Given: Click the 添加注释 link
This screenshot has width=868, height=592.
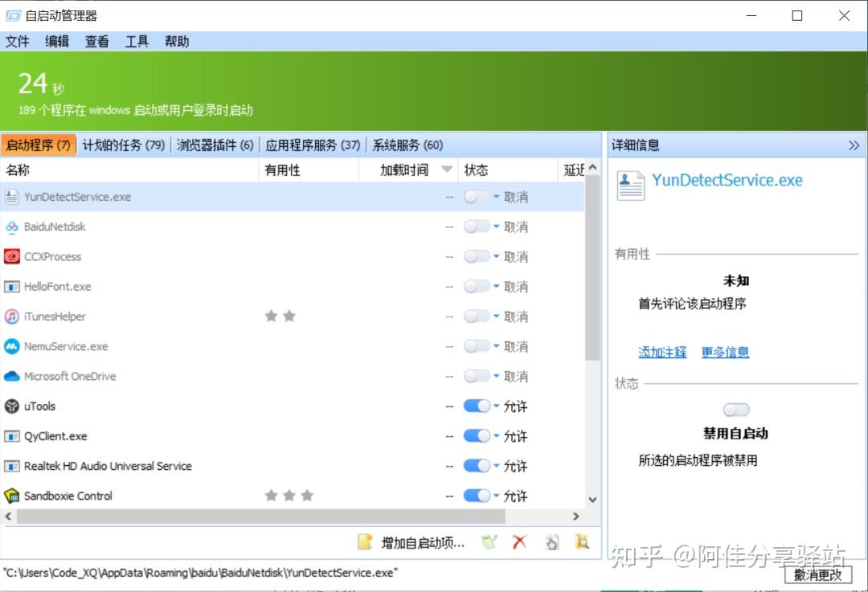Looking at the screenshot, I should tap(662, 353).
